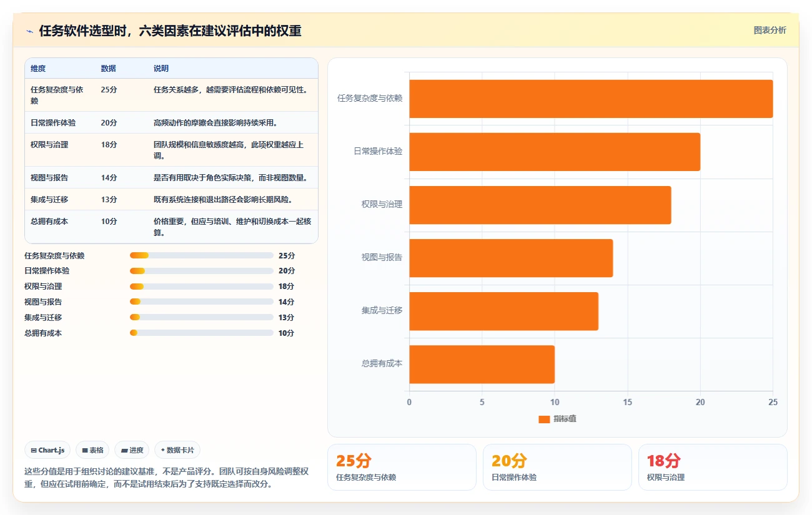812x515 pixels.
Task: Click the 日常操作体验 progress bar
Action: click(202, 271)
